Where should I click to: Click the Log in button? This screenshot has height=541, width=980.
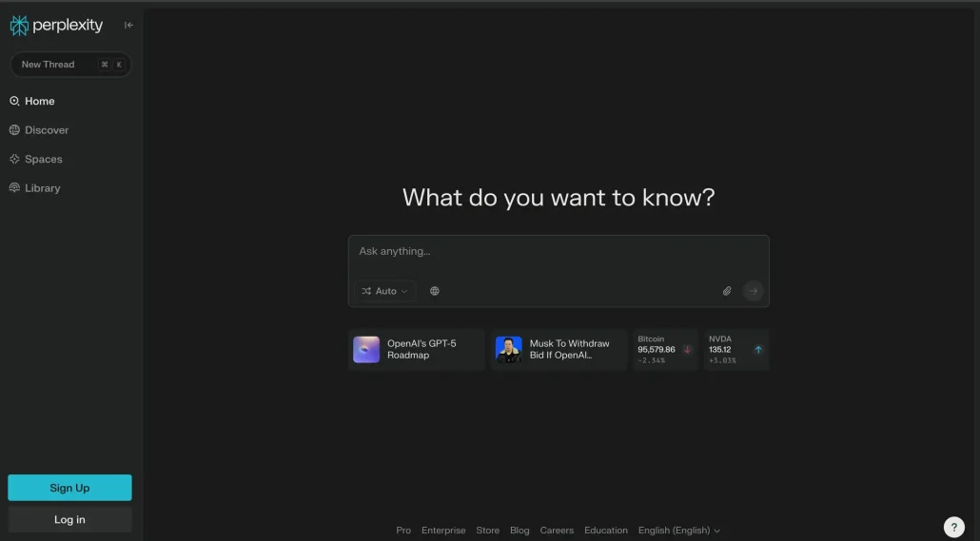coord(69,519)
